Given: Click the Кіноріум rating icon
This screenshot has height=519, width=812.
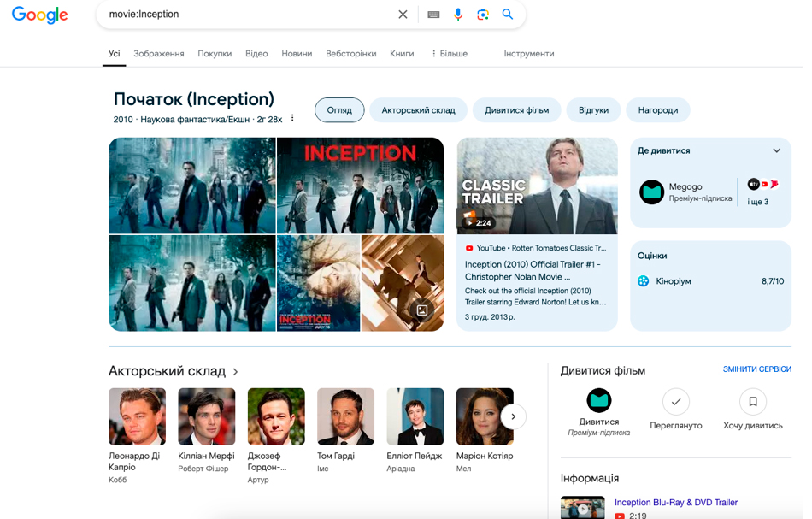Looking at the screenshot, I should [x=643, y=281].
